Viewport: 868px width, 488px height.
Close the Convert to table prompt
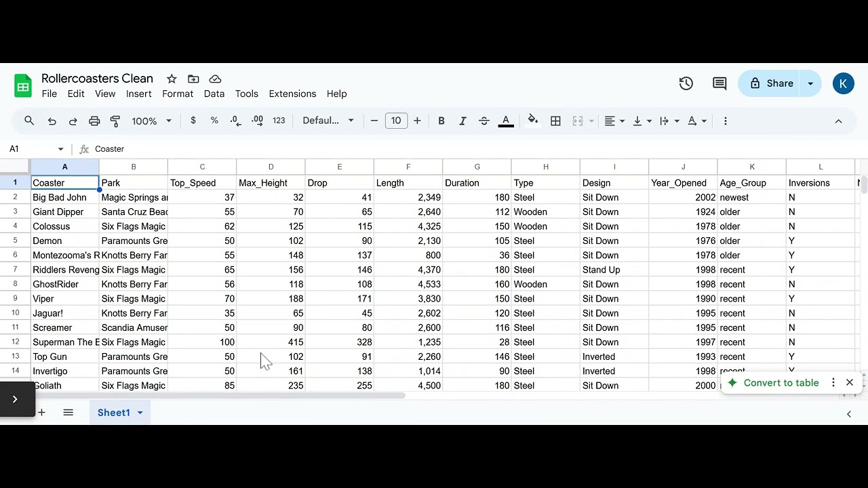tap(850, 383)
